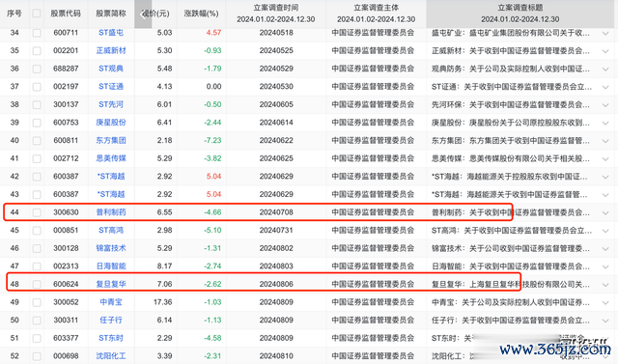Click the 日海智能 investigation title text
618x364 pixels.
(x=511, y=266)
